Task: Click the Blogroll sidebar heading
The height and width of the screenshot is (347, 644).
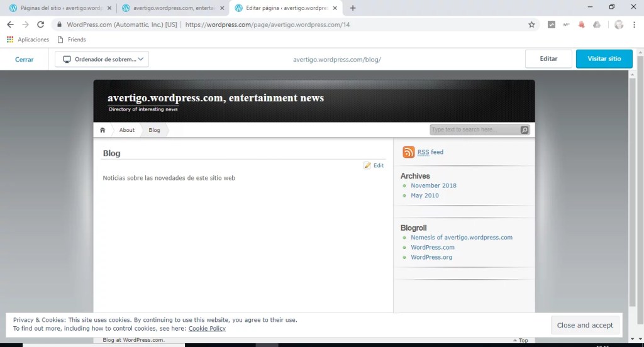Action: 413,228
